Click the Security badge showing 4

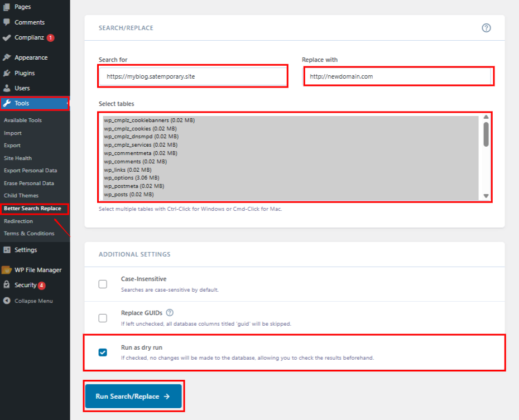coord(41,286)
